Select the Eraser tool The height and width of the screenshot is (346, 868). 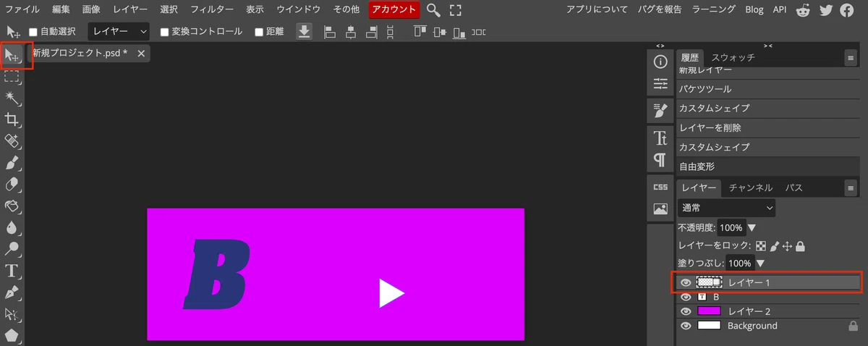tap(12, 185)
